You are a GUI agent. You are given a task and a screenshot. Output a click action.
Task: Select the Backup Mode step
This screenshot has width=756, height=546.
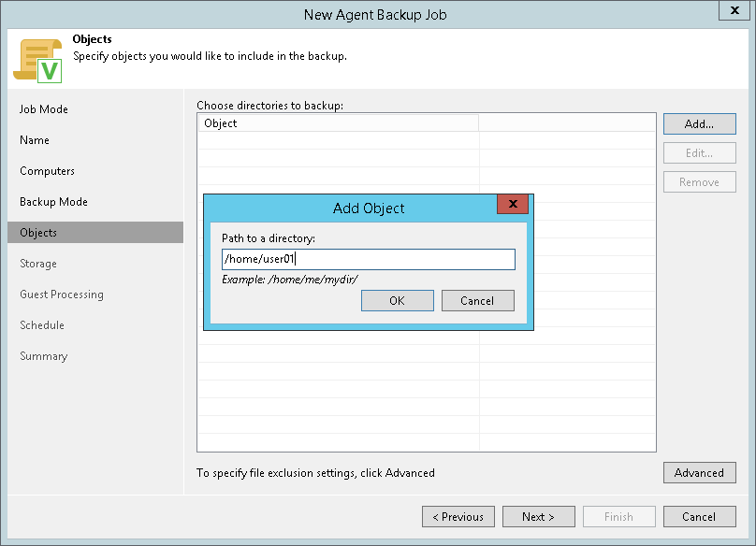[53, 202]
